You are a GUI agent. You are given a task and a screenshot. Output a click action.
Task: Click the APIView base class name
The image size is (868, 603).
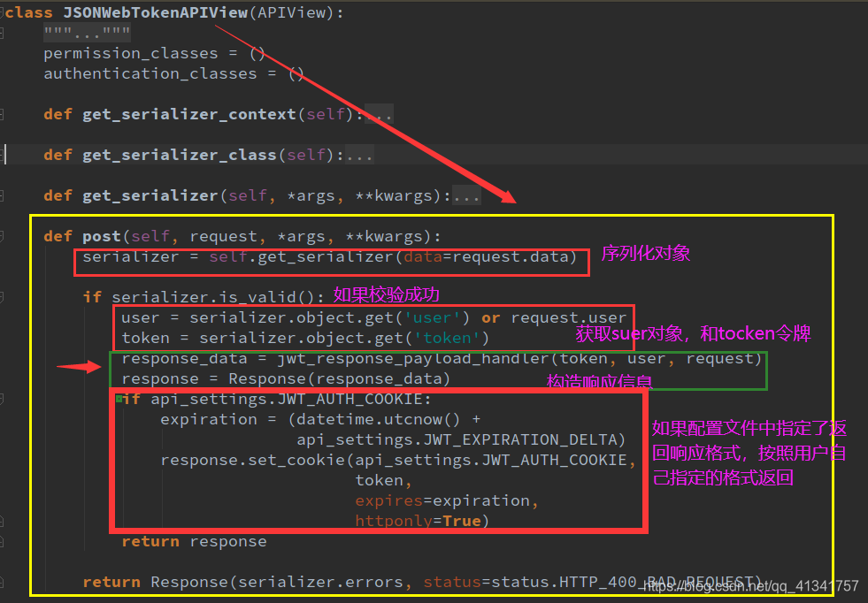point(292,12)
